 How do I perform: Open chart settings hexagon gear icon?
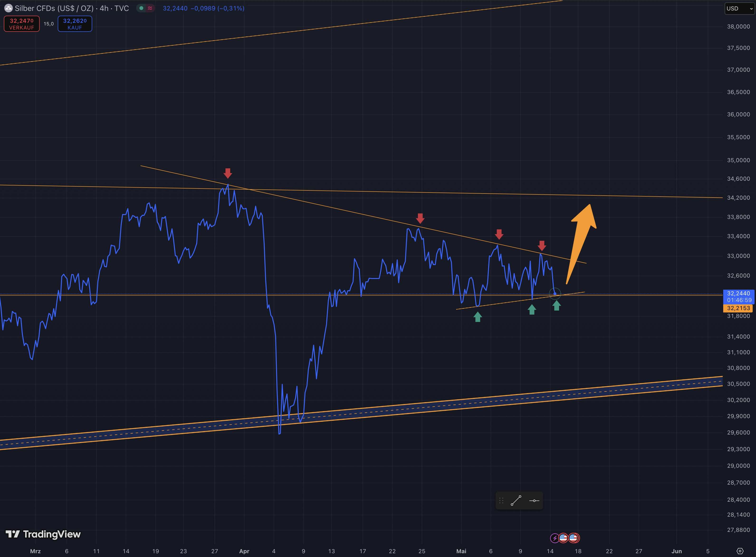(740, 551)
